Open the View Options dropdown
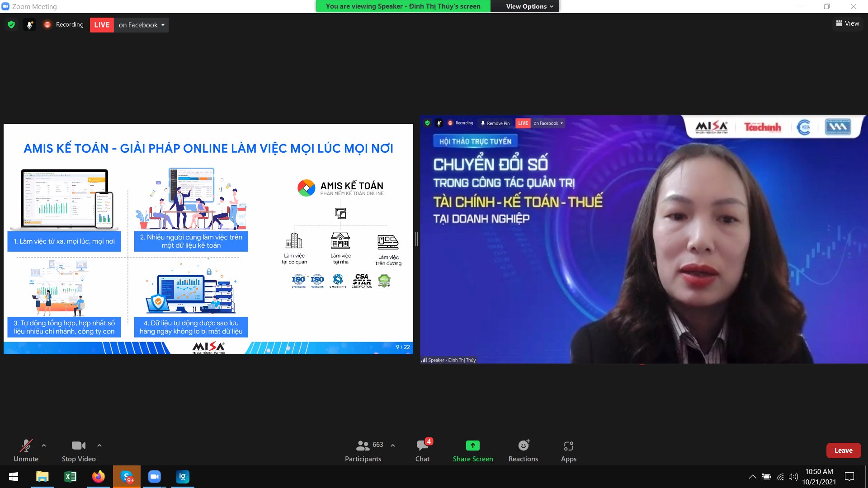Image resolution: width=868 pixels, height=488 pixels. coord(529,6)
